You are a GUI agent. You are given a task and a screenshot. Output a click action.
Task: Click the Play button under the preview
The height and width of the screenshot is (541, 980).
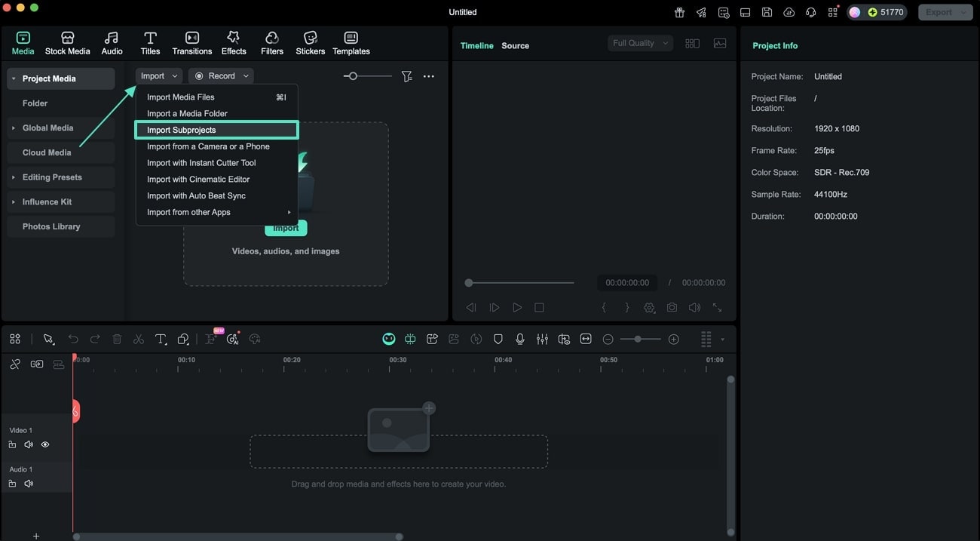(x=516, y=307)
